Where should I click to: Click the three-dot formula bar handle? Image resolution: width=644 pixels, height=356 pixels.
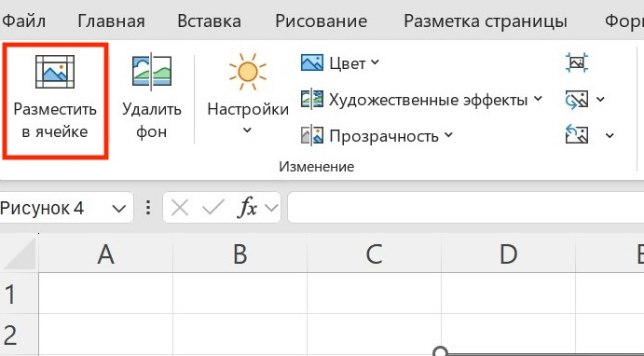point(148,208)
